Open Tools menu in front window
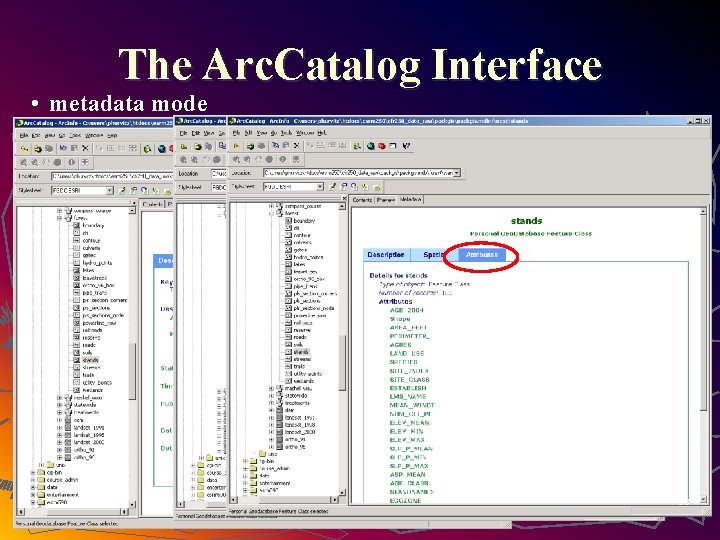This screenshot has height=540, width=720. click(286, 133)
